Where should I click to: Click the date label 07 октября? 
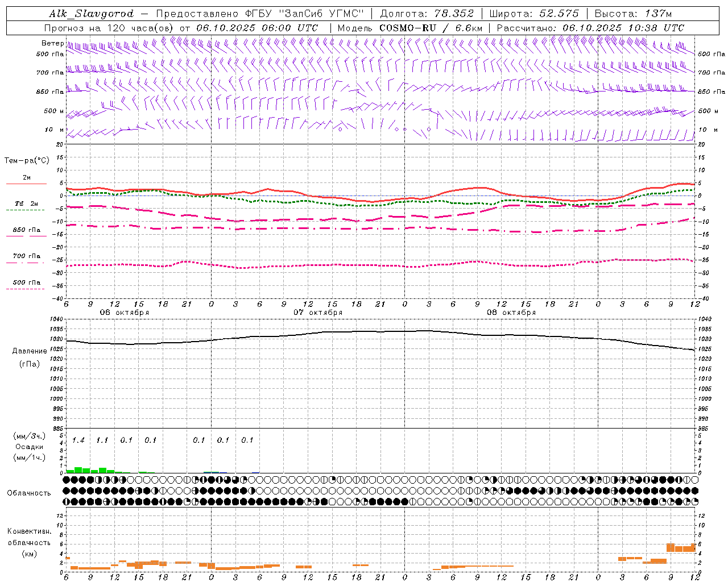[318, 313]
